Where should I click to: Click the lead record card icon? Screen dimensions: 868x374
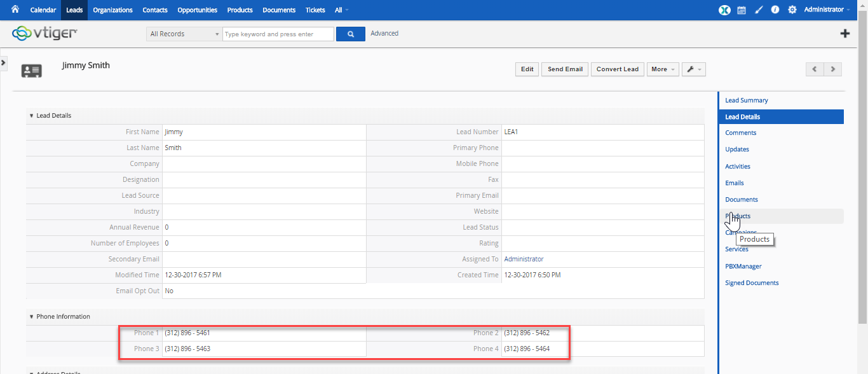pos(32,71)
